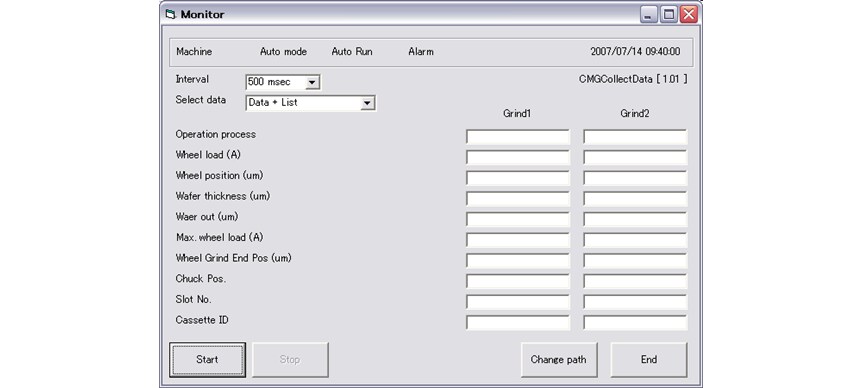Click Grind1 Wafer thickness (um) field
Screen dimensions: 862x388
[518, 199]
